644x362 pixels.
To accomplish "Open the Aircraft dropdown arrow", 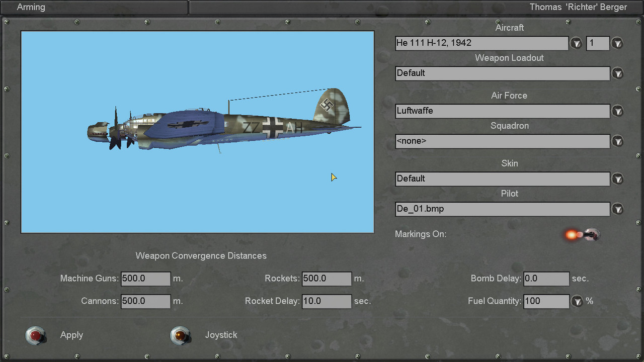I will 577,43.
